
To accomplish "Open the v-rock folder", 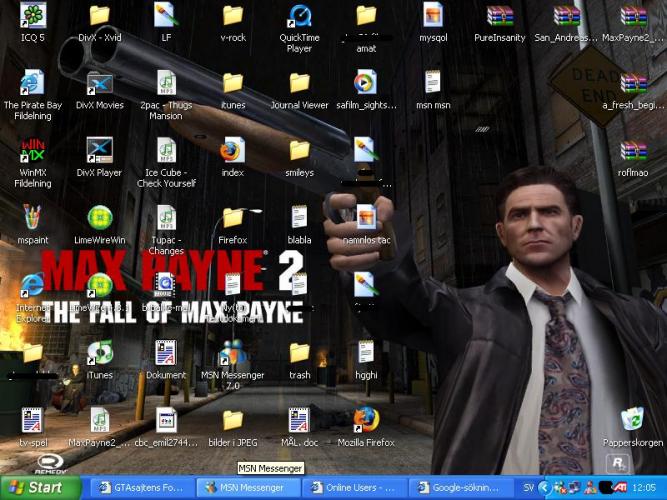I will click(233, 17).
